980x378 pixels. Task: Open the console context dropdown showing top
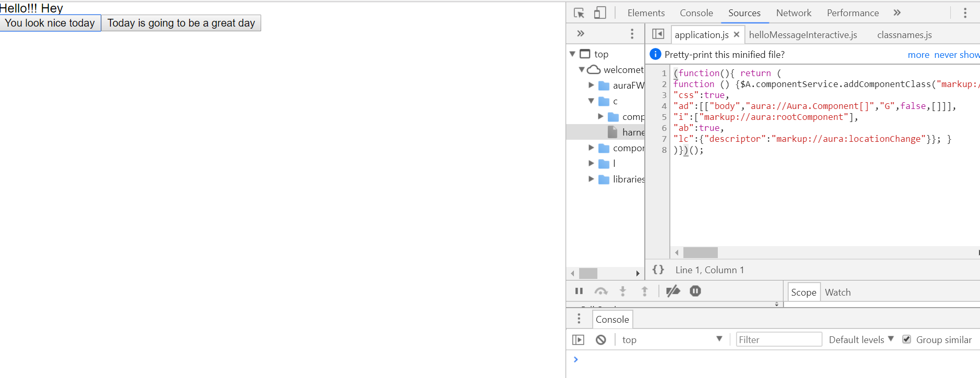tap(672, 340)
